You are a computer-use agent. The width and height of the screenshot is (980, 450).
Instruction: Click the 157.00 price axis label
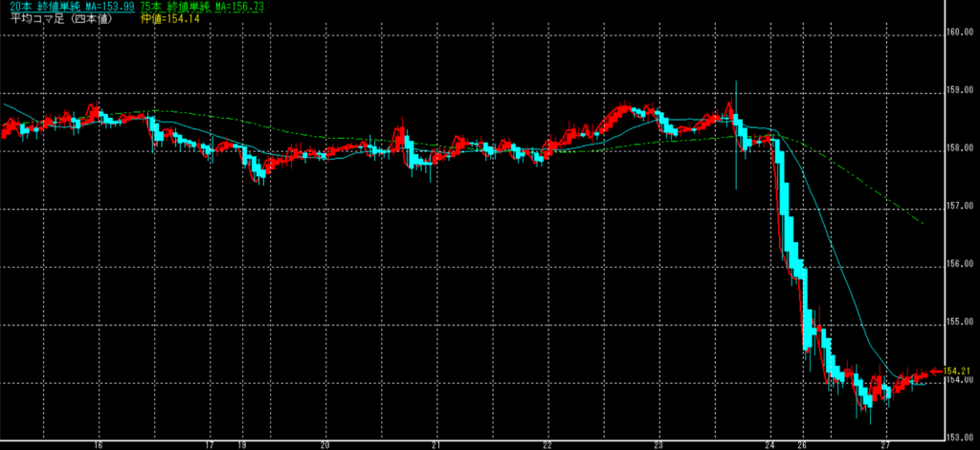(960, 207)
